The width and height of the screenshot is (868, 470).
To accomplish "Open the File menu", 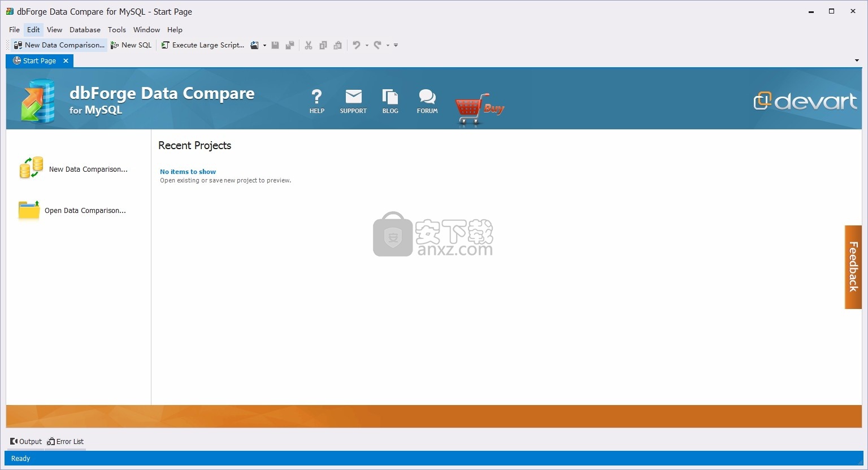I will (x=15, y=30).
